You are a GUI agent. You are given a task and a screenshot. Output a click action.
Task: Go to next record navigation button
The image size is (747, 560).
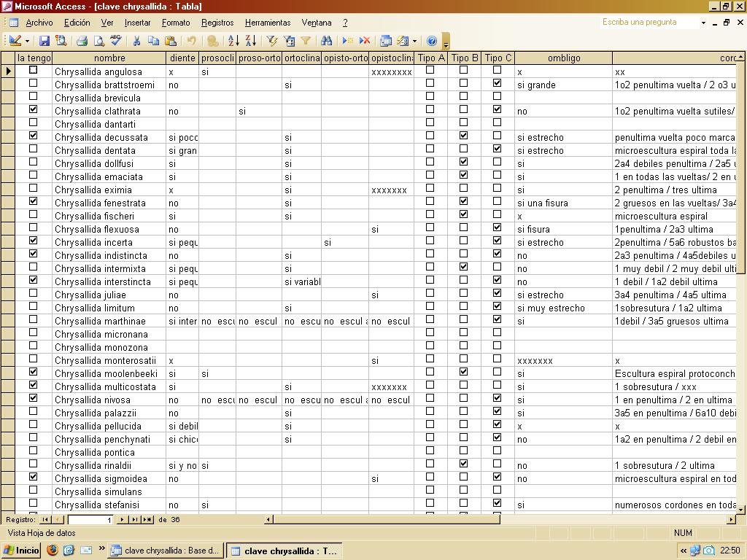[x=122, y=519]
